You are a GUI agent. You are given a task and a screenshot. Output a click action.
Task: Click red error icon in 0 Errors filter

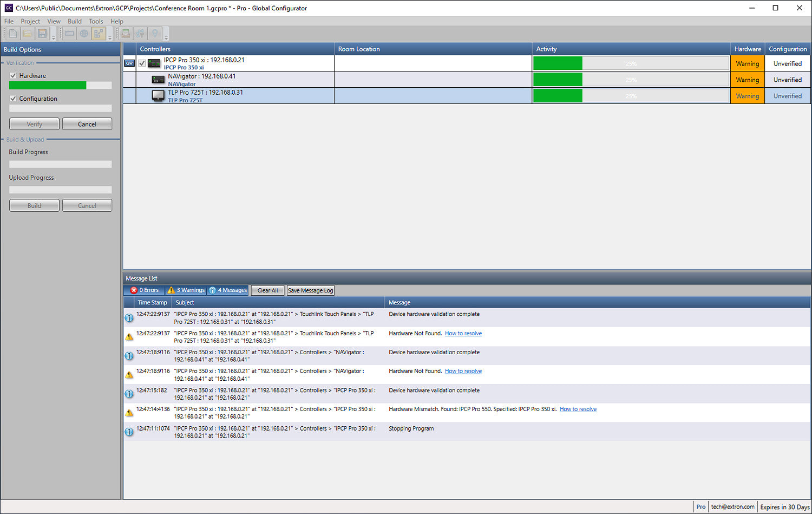[x=134, y=290]
